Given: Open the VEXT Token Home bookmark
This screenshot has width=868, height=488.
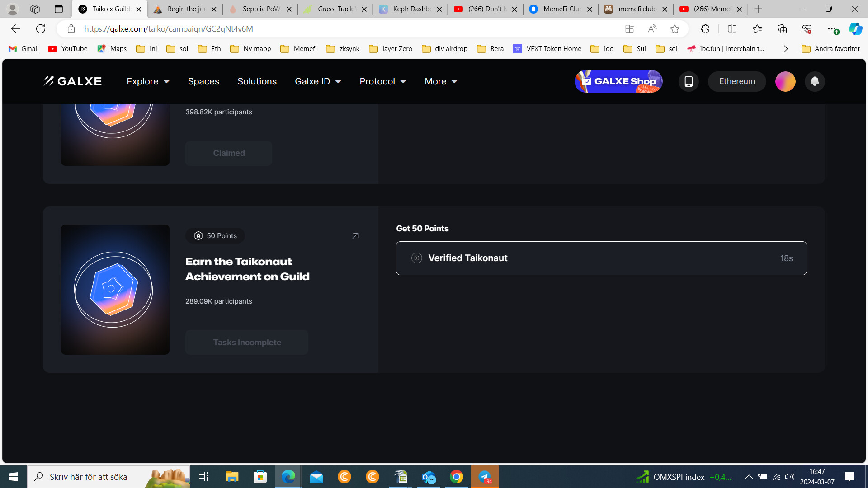Looking at the screenshot, I should pyautogui.click(x=547, y=49).
